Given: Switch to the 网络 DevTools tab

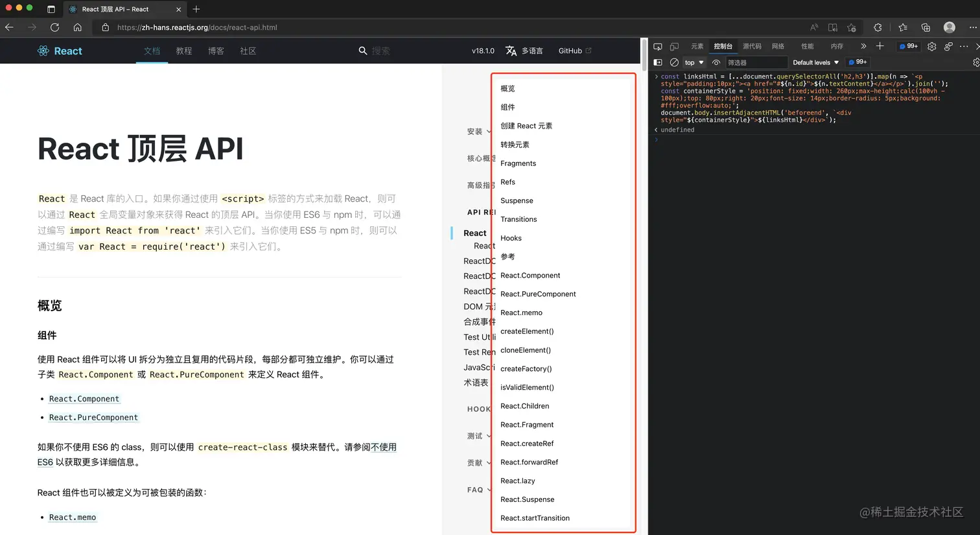Looking at the screenshot, I should (x=778, y=47).
